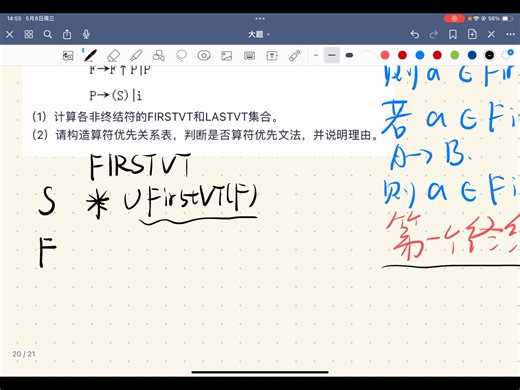
Task: Tap the home indicator bar
Action: pos(260,372)
